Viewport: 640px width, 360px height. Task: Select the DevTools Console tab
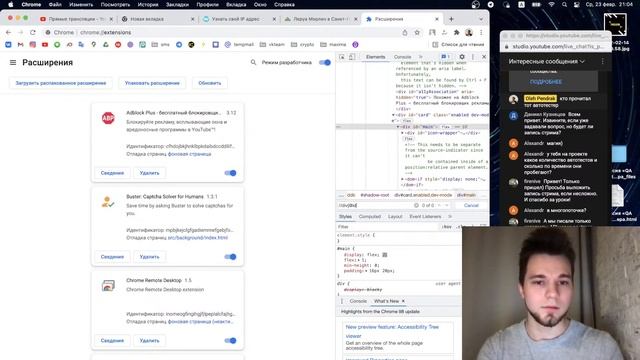(402, 57)
